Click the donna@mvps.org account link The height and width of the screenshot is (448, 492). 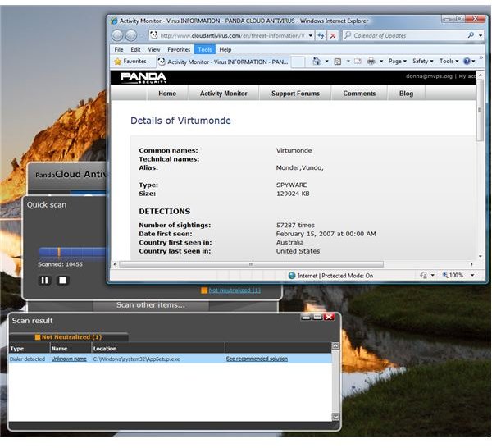(x=429, y=76)
